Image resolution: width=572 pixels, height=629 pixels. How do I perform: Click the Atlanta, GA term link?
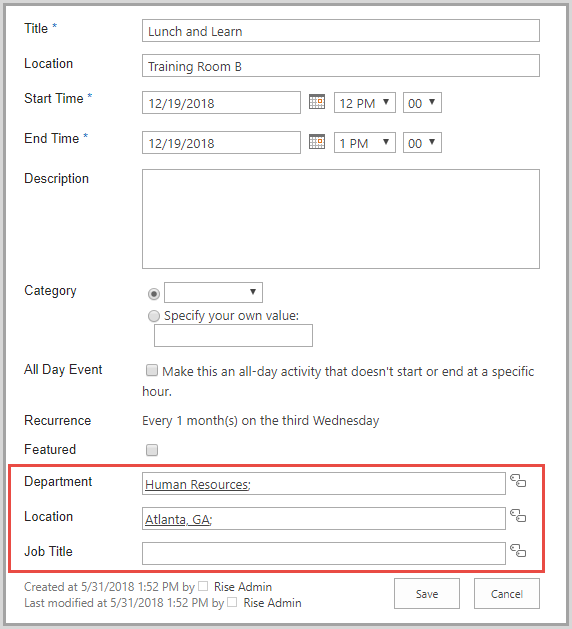(178, 519)
